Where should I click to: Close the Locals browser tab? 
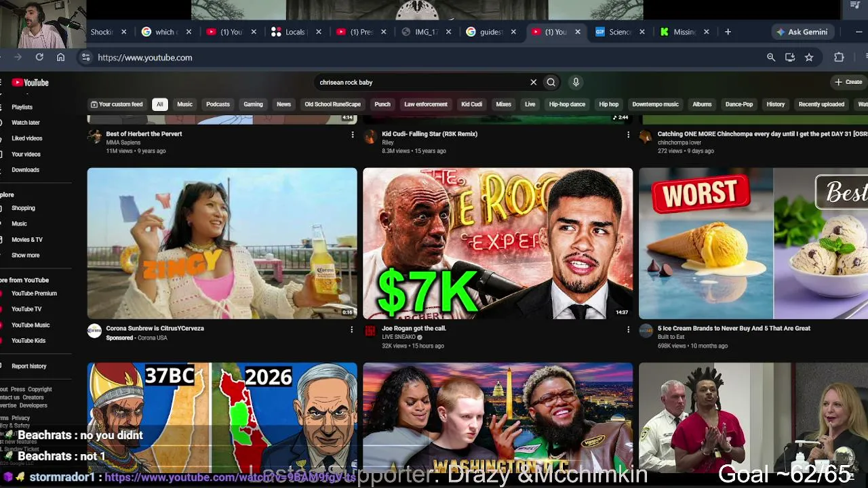click(x=319, y=32)
